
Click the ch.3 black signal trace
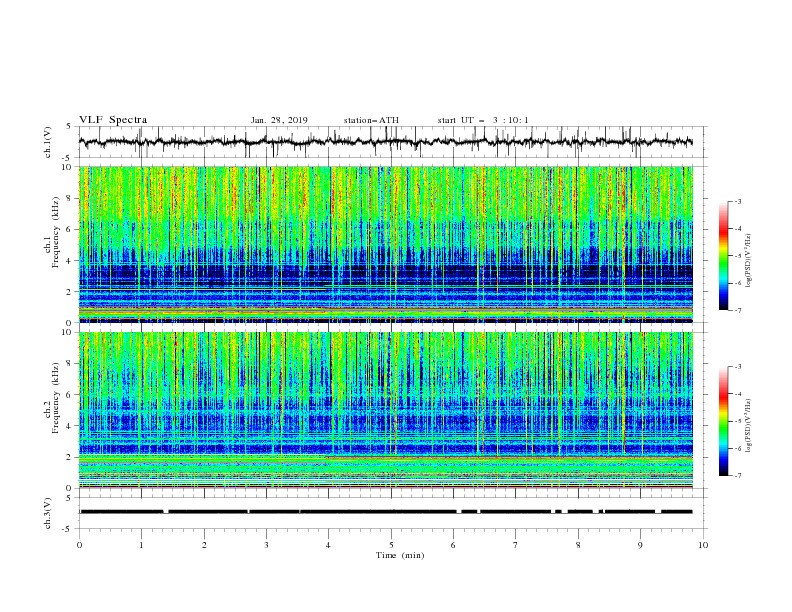coord(386,512)
